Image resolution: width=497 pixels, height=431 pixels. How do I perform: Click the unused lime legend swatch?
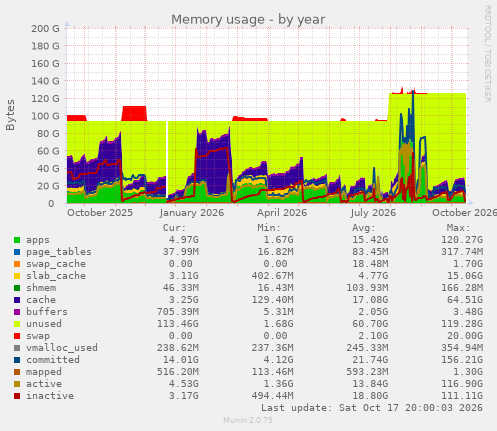point(17,324)
